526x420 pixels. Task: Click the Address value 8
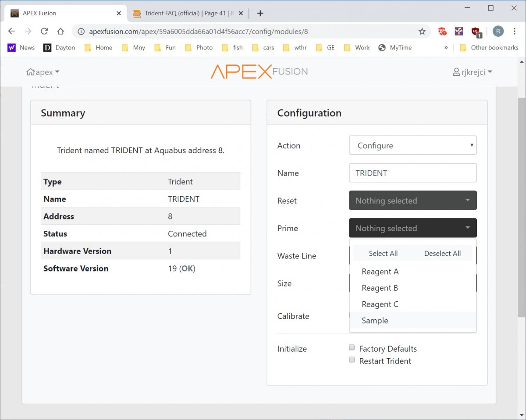click(x=170, y=216)
